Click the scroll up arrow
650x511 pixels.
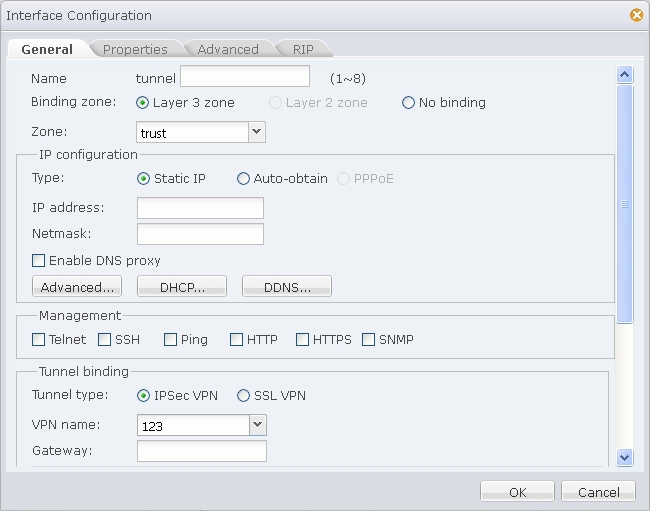pyautogui.click(x=625, y=74)
